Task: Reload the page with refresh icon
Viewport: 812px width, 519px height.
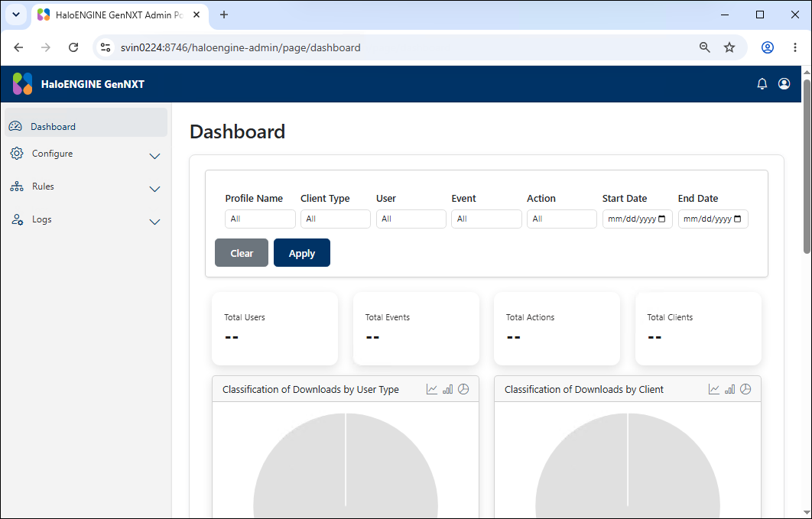Action: coord(73,47)
